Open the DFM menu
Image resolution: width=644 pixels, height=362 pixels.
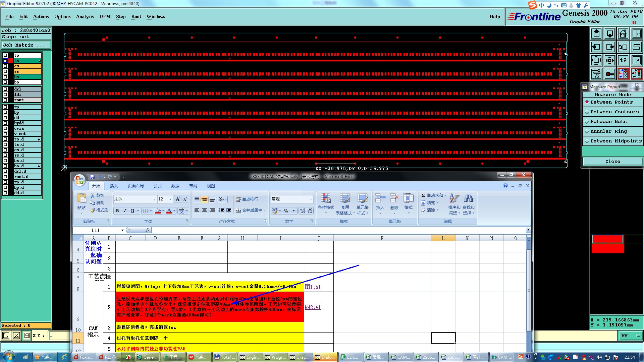(105, 16)
